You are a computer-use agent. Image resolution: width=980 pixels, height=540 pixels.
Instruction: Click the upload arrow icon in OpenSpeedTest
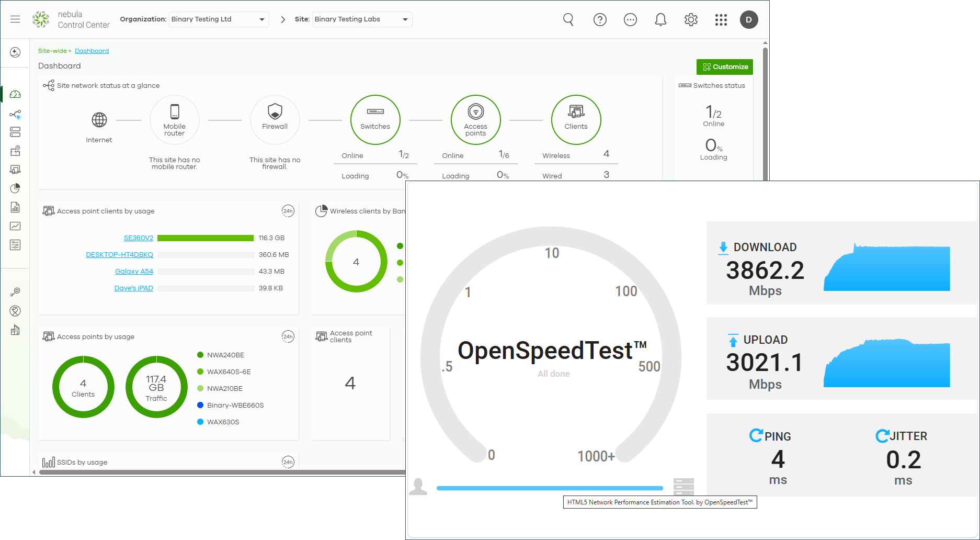pos(733,340)
